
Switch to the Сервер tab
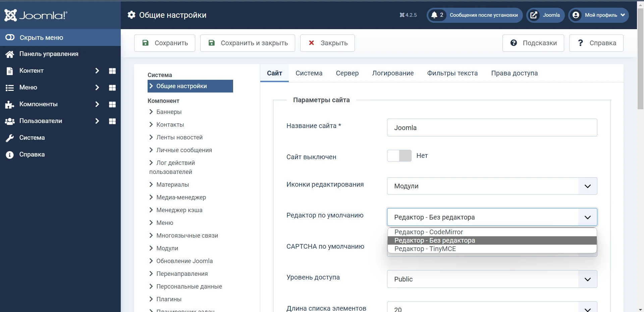[347, 73]
